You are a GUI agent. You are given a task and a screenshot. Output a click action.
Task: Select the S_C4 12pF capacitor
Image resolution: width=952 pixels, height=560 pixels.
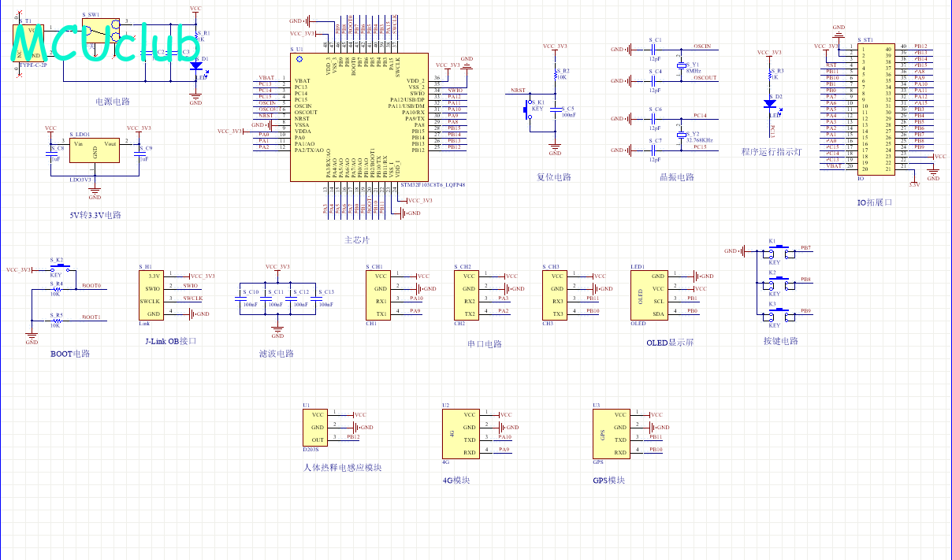pos(655,80)
